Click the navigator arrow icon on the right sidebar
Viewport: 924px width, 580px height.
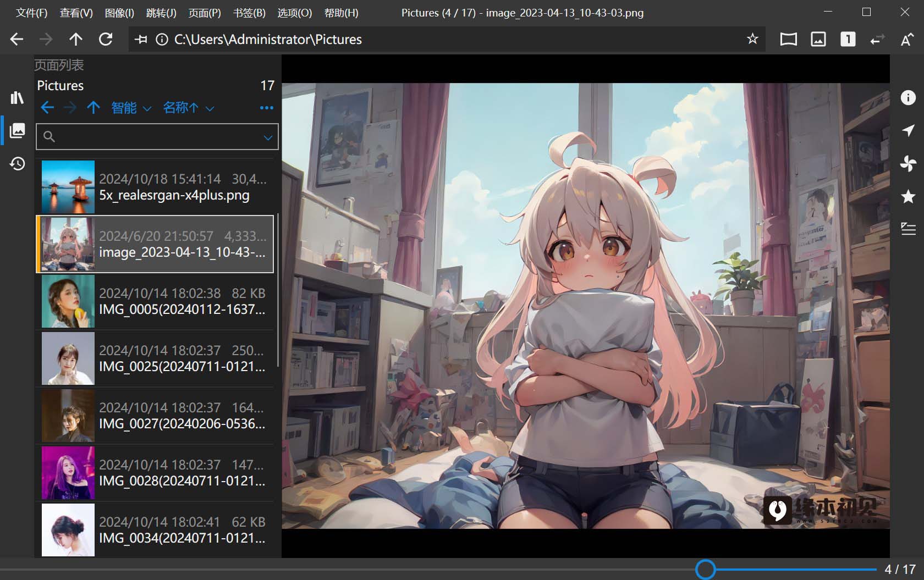pos(908,130)
